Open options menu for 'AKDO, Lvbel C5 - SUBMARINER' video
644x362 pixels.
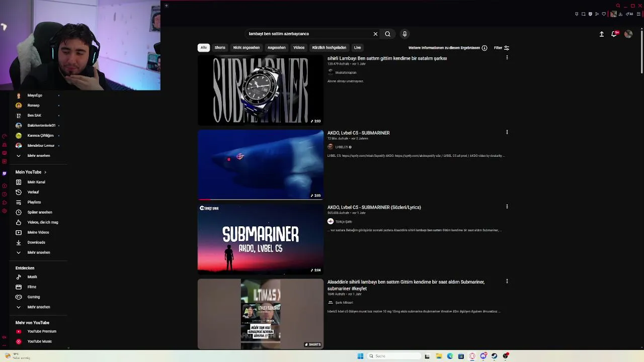[x=507, y=132]
